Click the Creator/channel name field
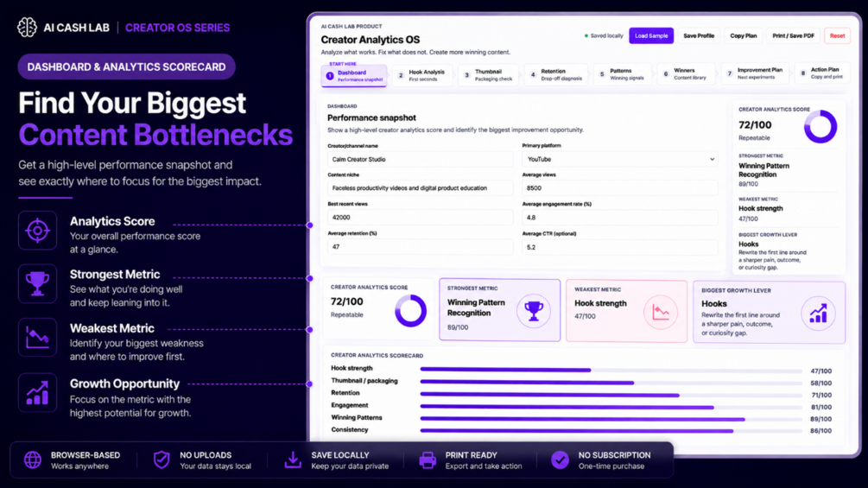The height and width of the screenshot is (488, 868). point(420,159)
